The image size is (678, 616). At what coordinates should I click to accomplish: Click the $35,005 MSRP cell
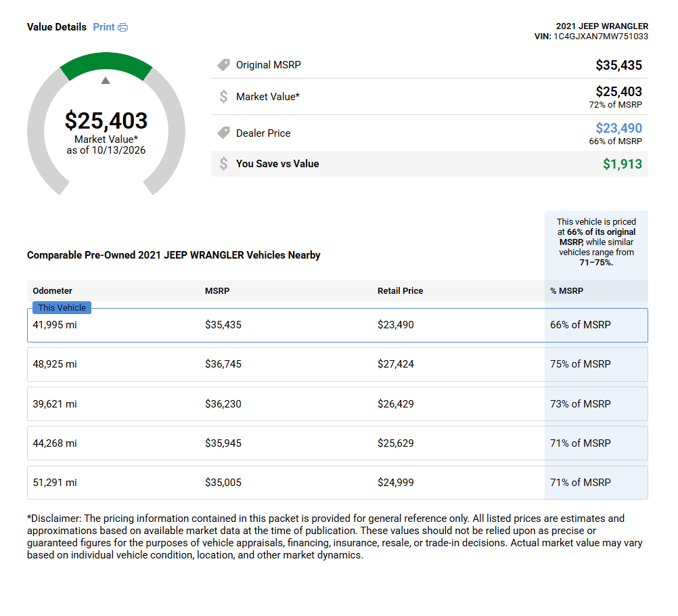tap(223, 483)
